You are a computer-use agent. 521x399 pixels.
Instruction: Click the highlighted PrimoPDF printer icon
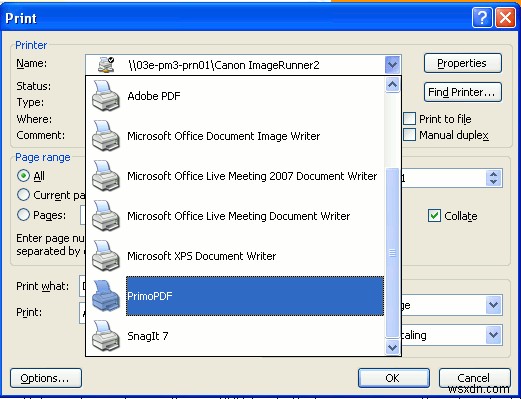(x=105, y=296)
